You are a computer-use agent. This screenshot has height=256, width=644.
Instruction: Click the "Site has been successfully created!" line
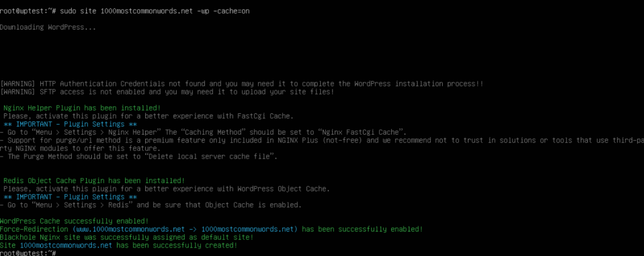pos(119,245)
